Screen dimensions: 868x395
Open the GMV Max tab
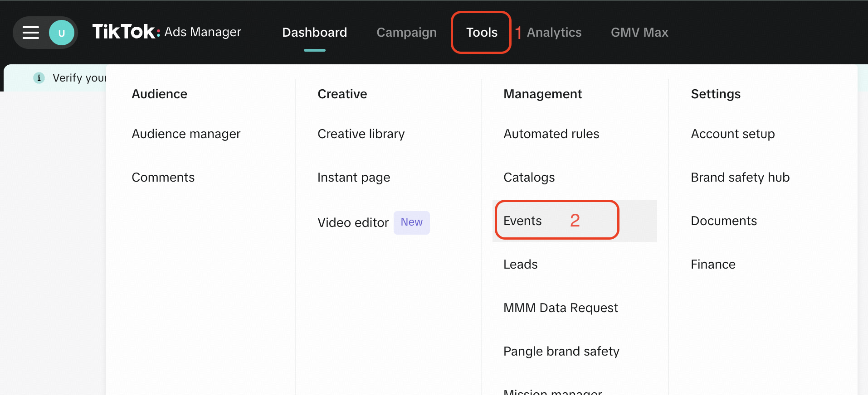[x=639, y=33]
